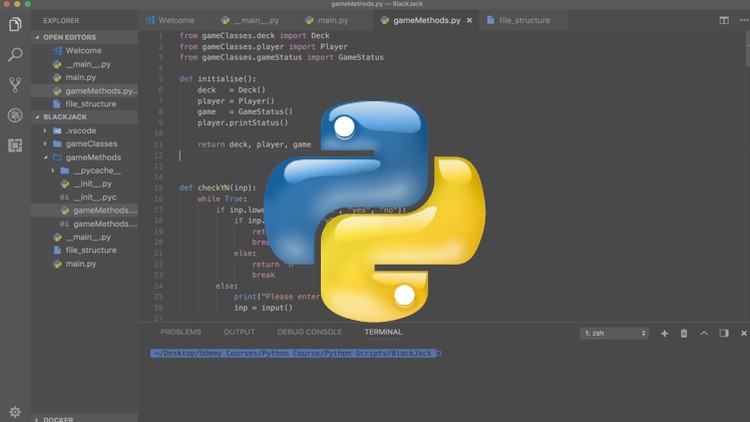Click 'player.printStatus()' line in editor
This screenshot has width=750, height=422.
pyautogui.click(x=243, y=123)
